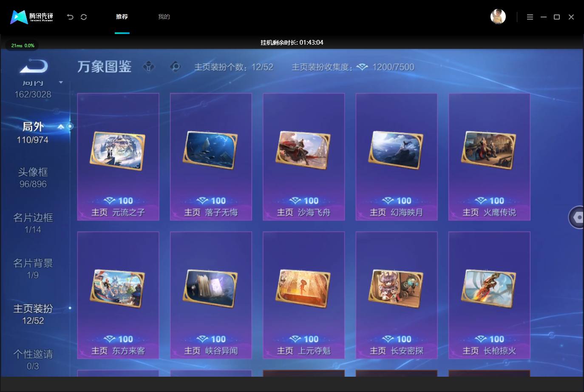Select the 名片边框 category
The height and width of the screenshot is (392, 584).
tap(33, 223)
